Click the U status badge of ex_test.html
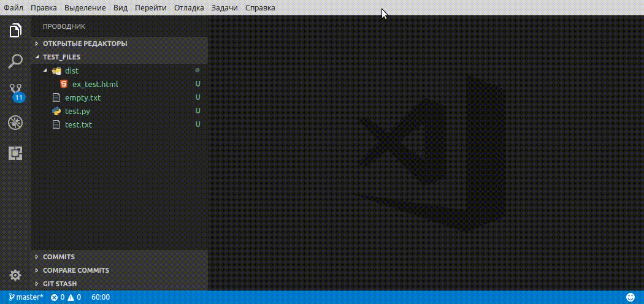The height and width of the screenshot is (304, 644). (197, 84)
